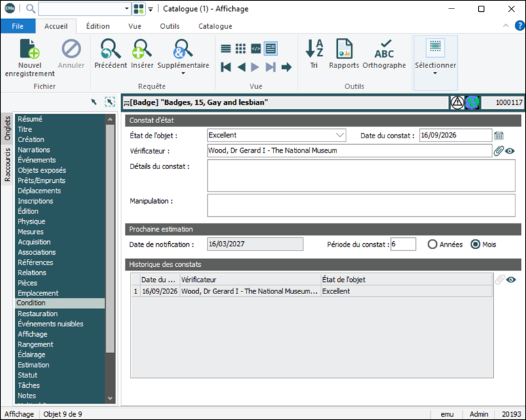
Task: Open calendar picker for Date du constat
Action: (x=499, y=136)
